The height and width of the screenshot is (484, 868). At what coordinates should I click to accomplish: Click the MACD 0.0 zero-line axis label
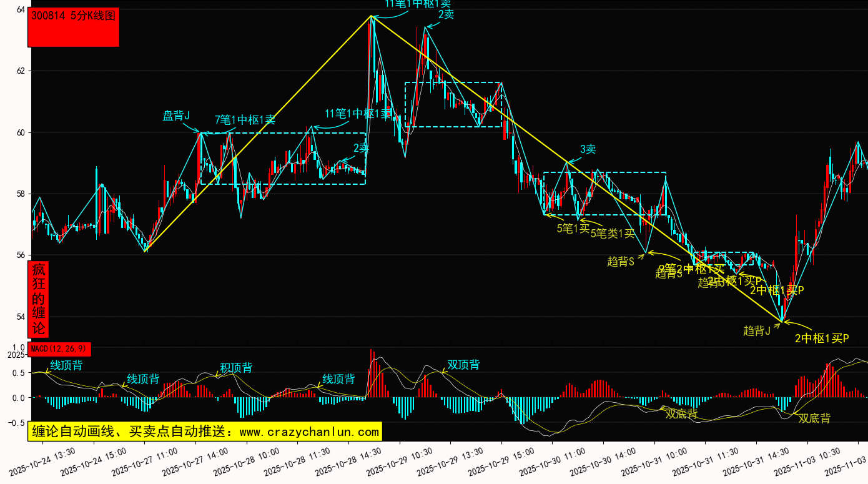(x=19, y=398)
